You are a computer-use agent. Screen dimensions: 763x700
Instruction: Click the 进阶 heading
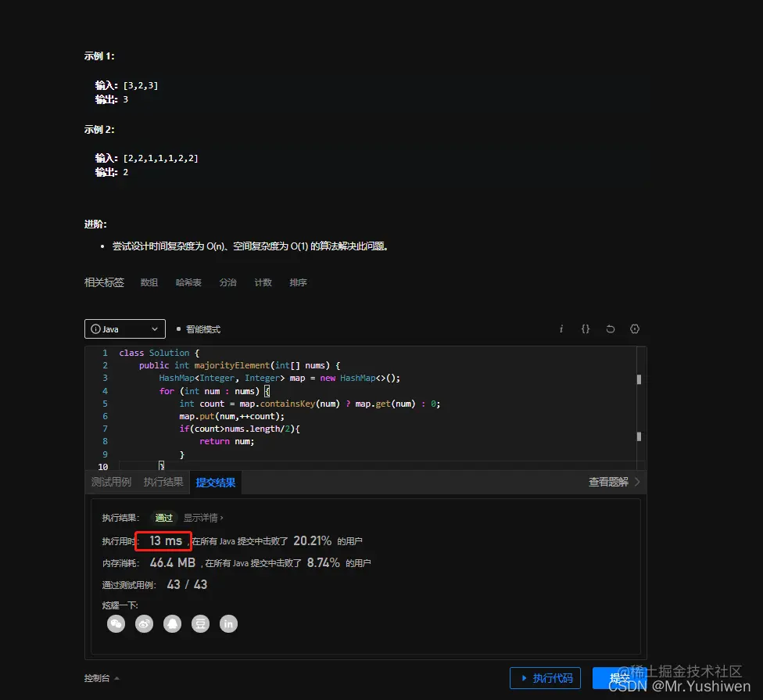95,224
